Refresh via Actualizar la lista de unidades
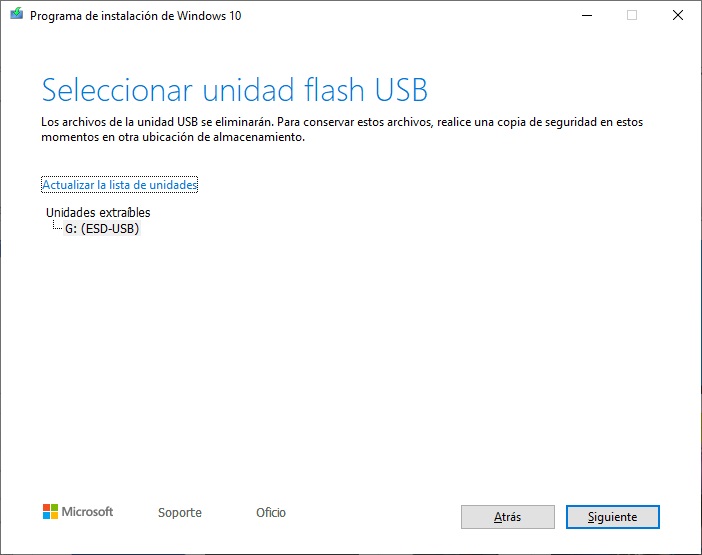Viewport: 702px width, 555px height. tap(120, 185)
